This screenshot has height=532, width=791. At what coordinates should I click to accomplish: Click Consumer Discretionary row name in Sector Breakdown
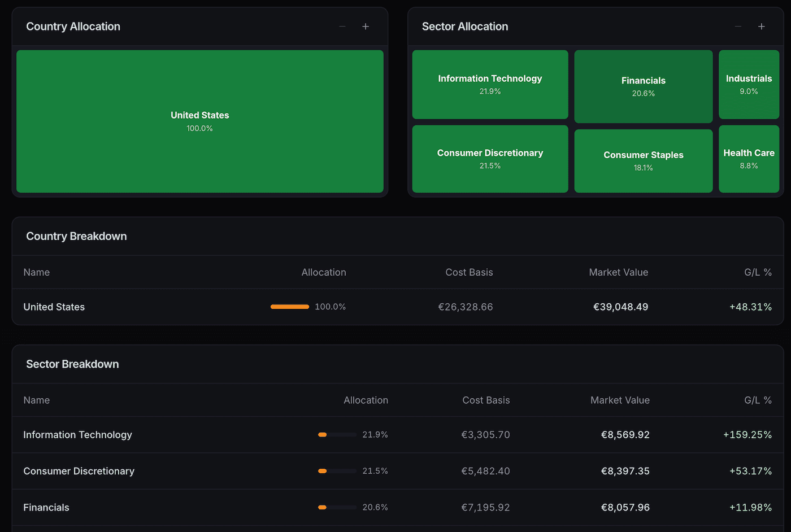click(x=79, y=471)
